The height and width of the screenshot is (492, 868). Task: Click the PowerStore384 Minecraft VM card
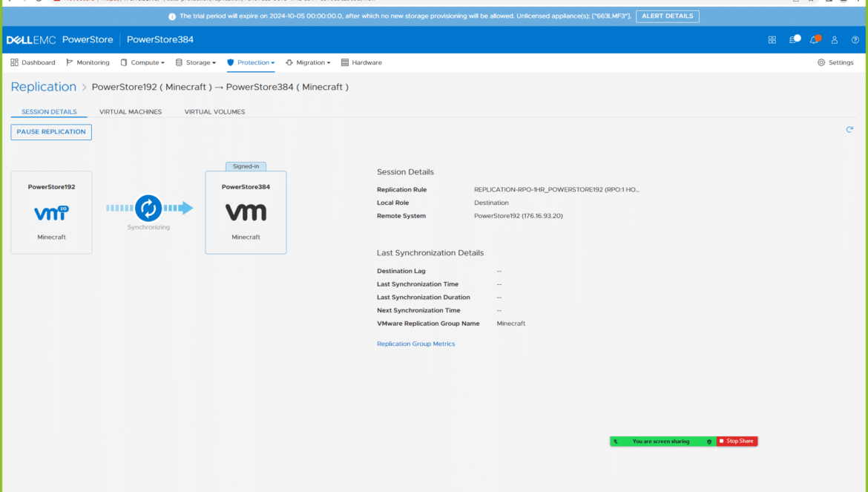[246, 212]
